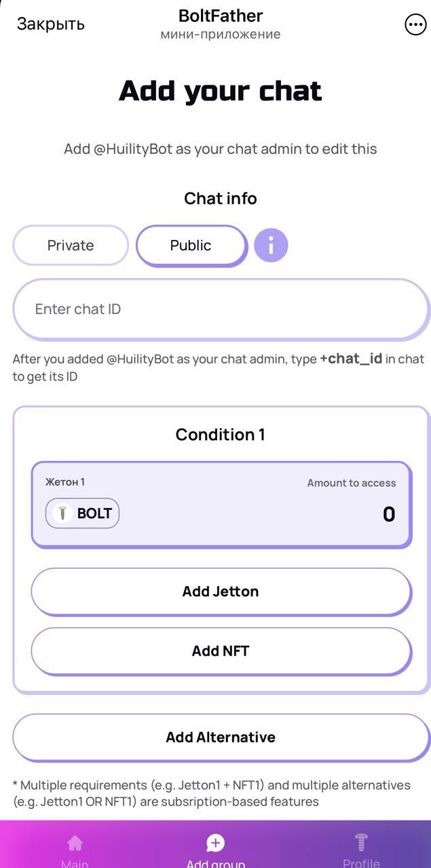Select the Private chat type option
The height and width of the screenshot is (868, 431).
pos(70,245)
